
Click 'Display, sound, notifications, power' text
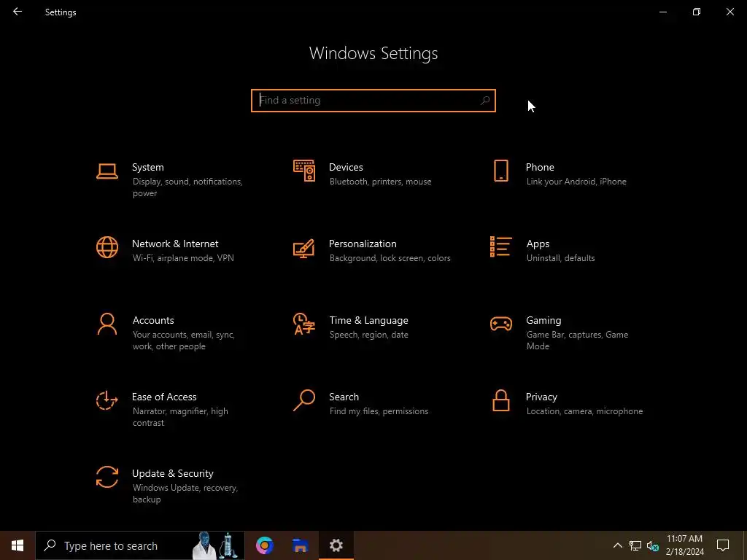[187, 187]
